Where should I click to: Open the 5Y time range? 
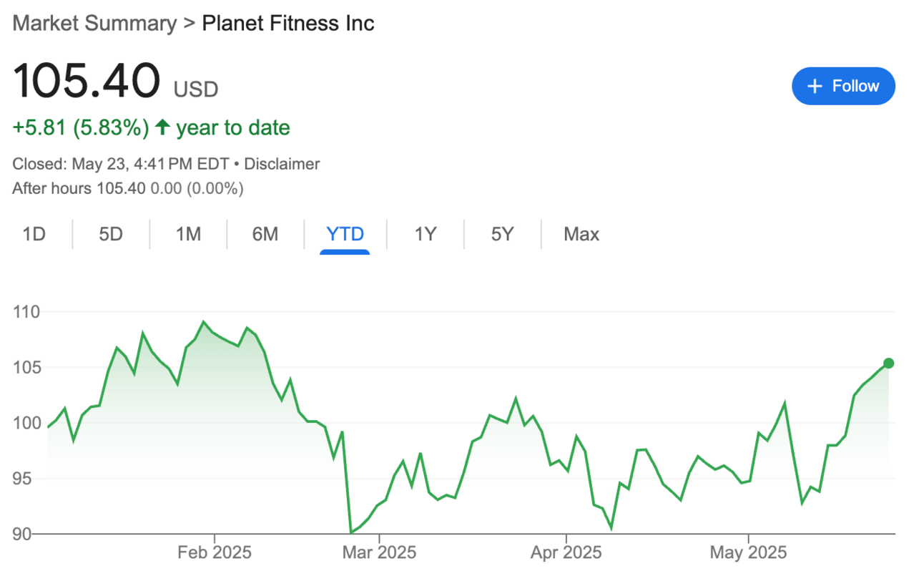pos(502,234)
